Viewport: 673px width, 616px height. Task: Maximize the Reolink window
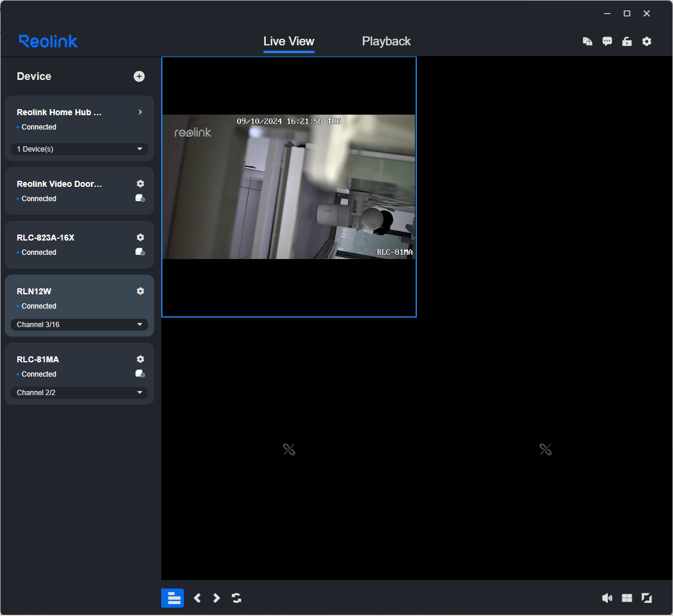coord(627,14)
